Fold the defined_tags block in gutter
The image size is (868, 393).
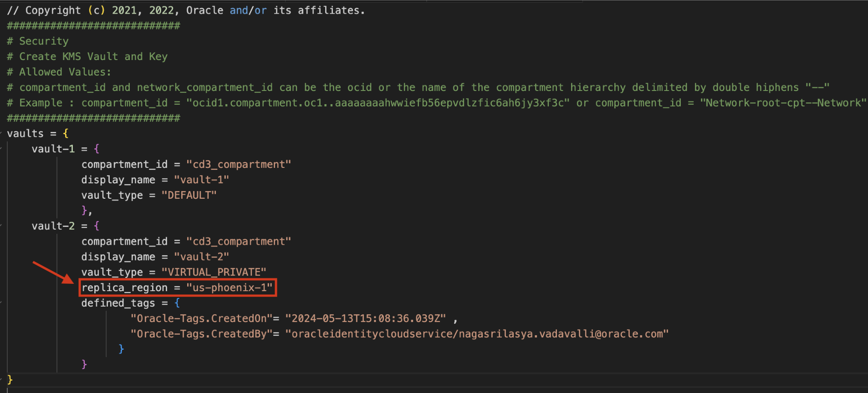[x=1, y=303]
